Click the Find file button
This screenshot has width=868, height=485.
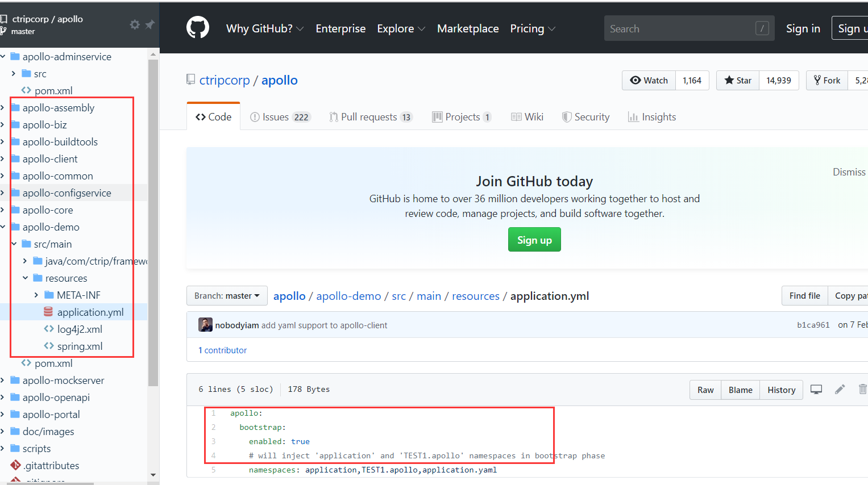(x=804, y=296)
